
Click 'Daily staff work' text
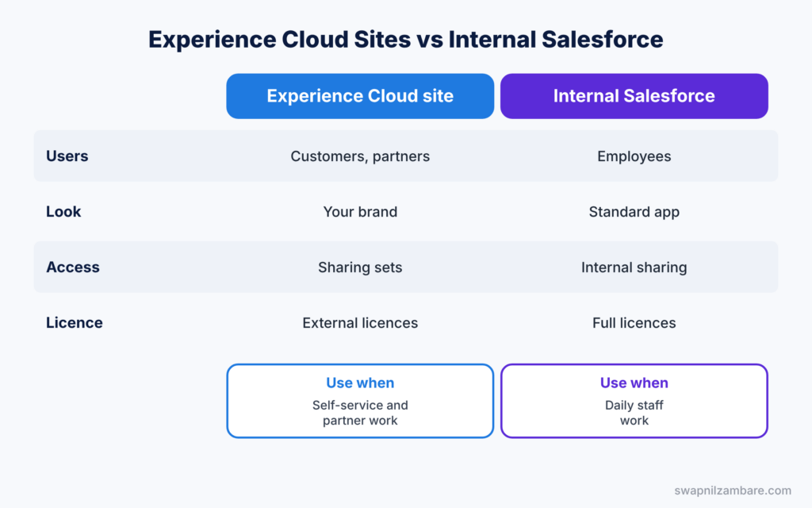pos(634,413)
